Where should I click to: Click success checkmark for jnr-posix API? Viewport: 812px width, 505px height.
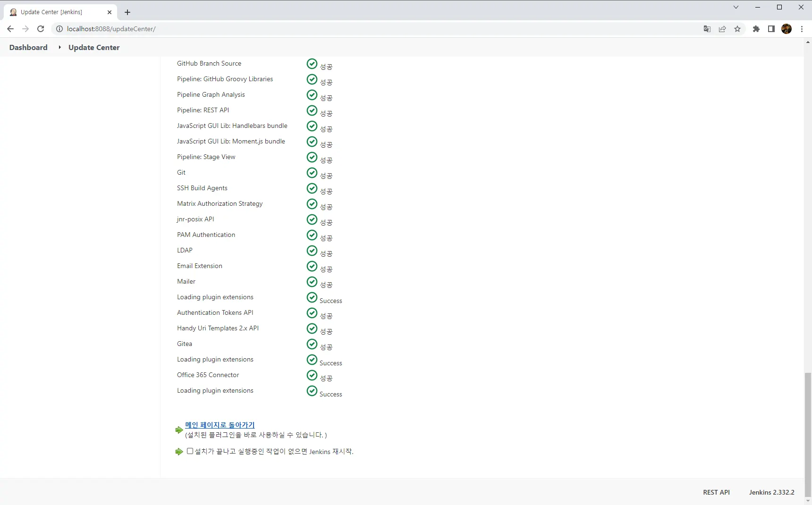coord(312,219)
